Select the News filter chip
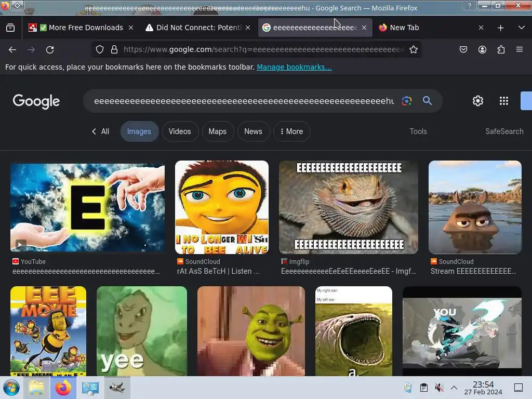This screenshot has height=399, width=532. point(253,131)
